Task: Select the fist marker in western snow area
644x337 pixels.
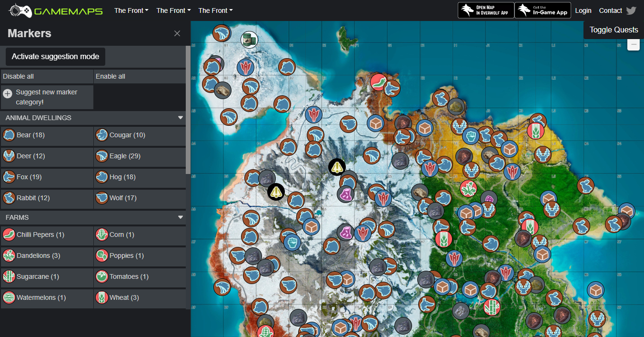Action: coord(292,242)
